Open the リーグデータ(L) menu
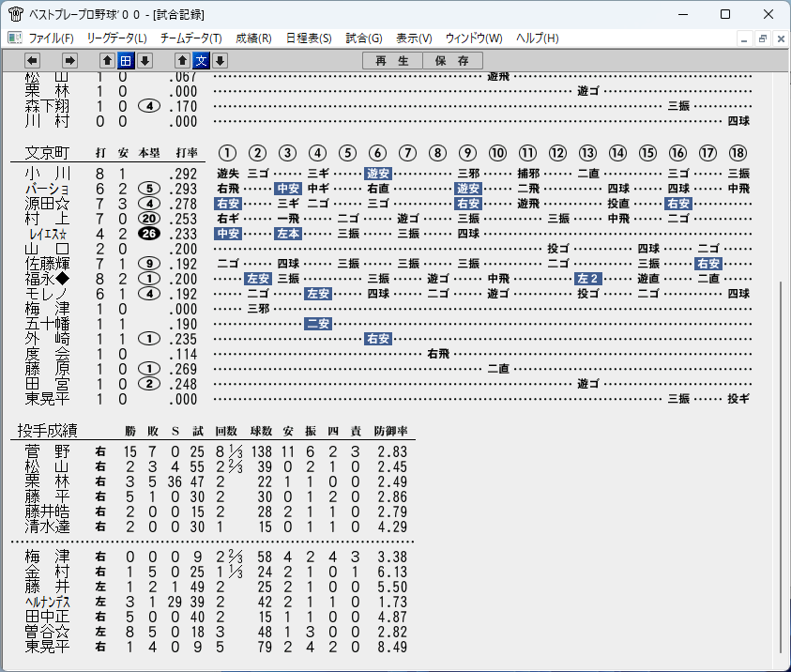Viewport: 791px width, 672px height. (116, 38)
